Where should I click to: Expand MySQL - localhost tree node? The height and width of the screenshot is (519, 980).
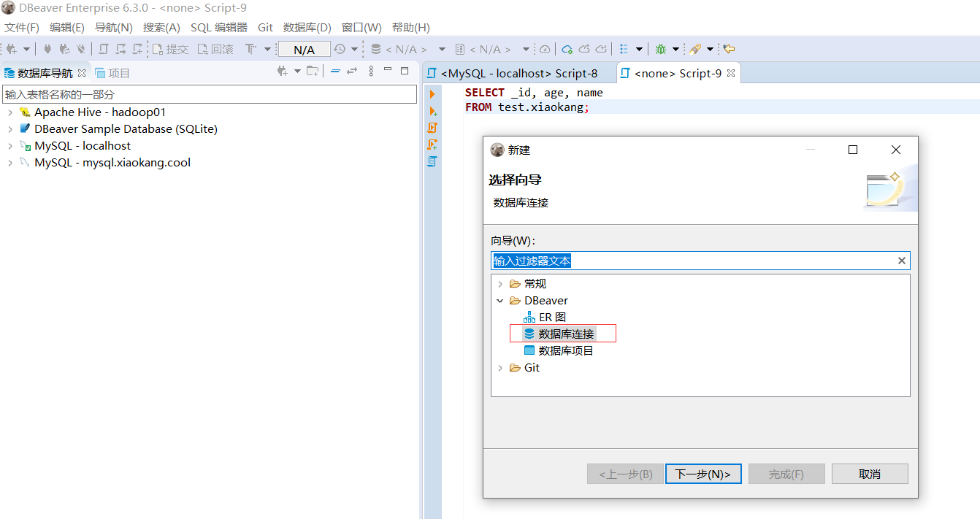tap(9, 146)
